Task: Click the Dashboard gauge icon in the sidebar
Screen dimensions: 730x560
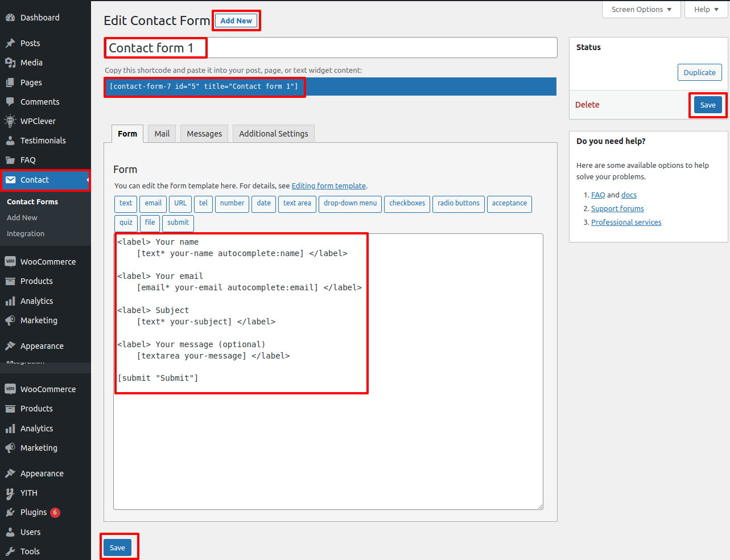Action: (x=10, y=18)
